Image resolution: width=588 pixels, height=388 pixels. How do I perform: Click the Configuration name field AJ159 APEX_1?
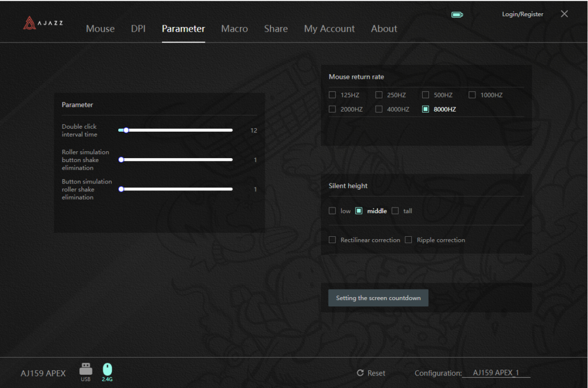click(496, 373)
